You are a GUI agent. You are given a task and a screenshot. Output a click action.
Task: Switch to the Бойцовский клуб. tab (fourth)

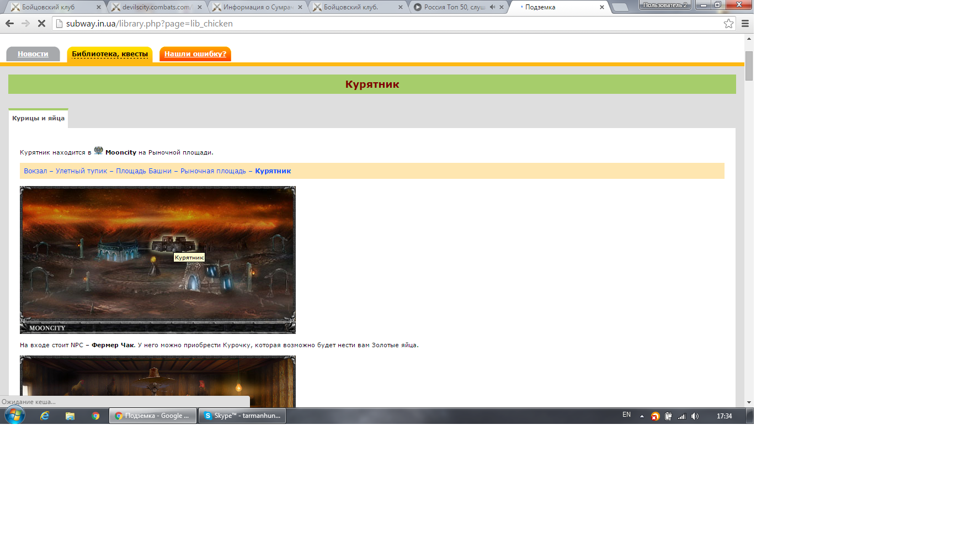358,7
